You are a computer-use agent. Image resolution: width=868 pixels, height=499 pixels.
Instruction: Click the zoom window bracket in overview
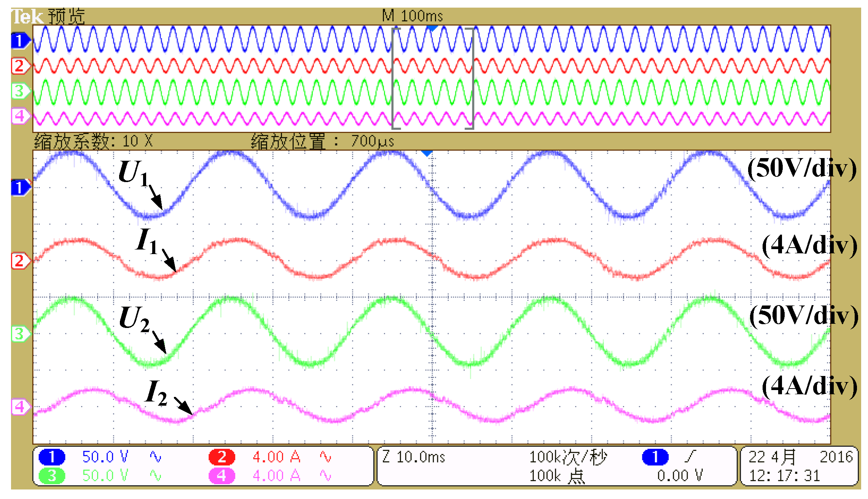click(x=433, y=78)
